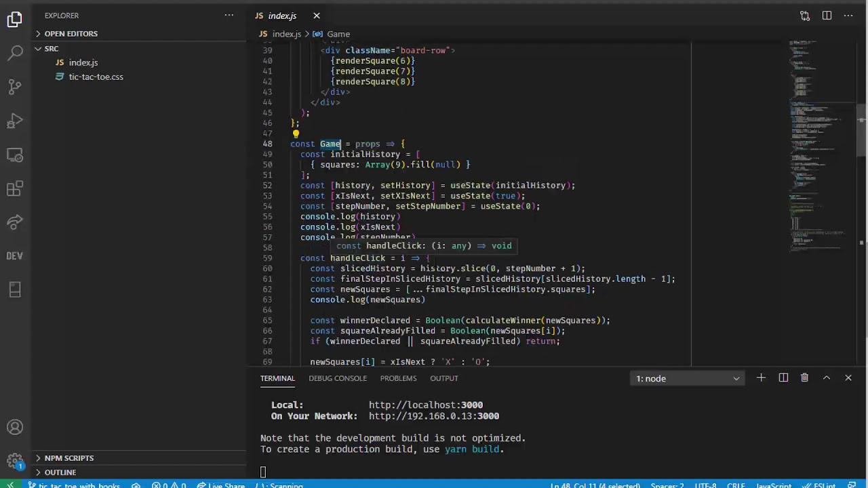This screenshot has width=868, height=488.
Task: Open the Live Share activity bar icon
Action: (x=15, y=222)
